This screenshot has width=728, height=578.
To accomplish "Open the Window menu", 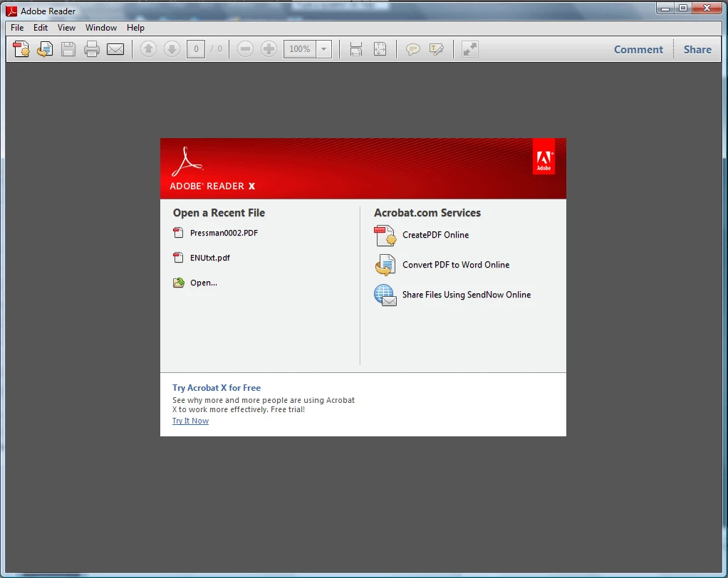I will point(100,28).
